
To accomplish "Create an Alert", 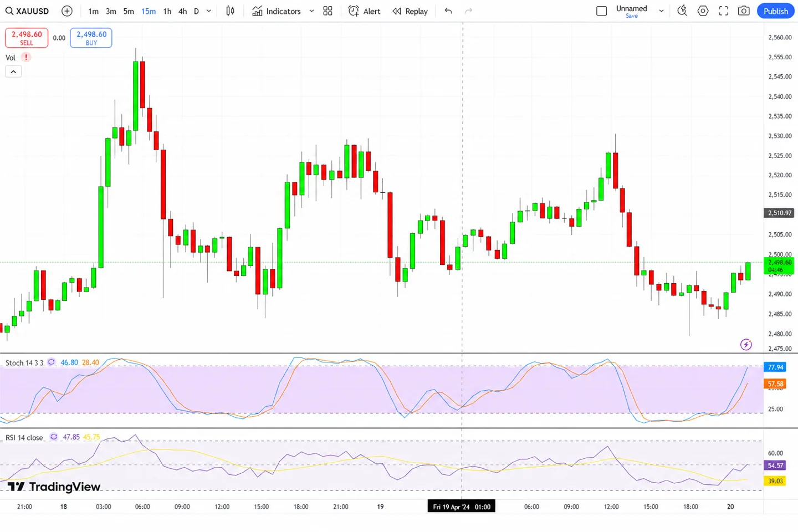I will click(x=364, y=11).
